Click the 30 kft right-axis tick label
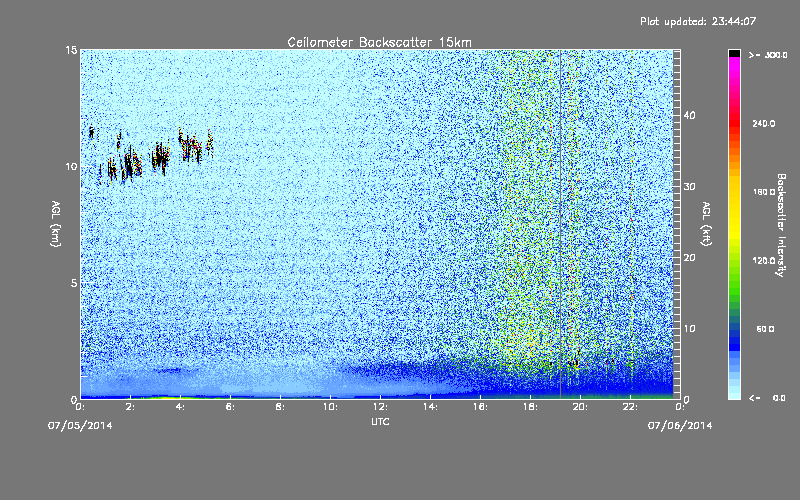800x500 pixels. [689, 186]
